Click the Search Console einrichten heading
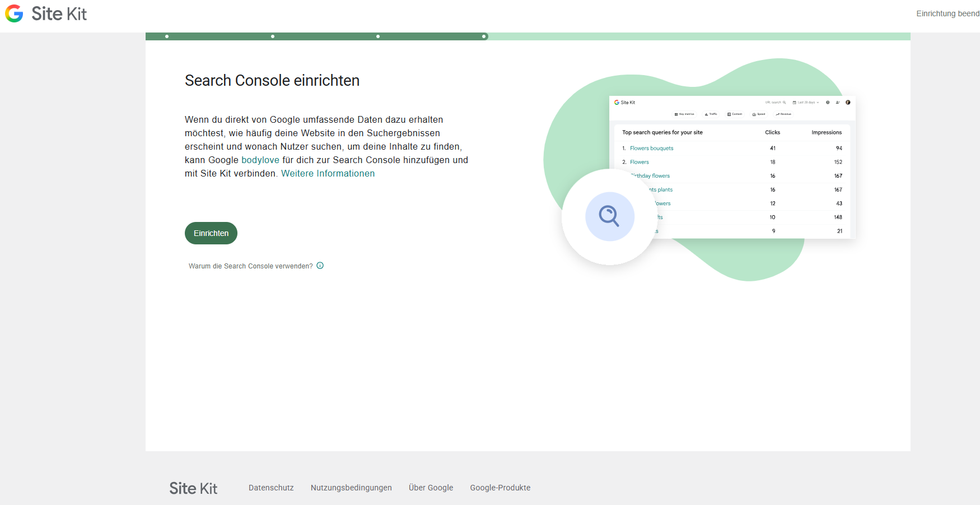Screen dimensions: 980x505 [272, 81]
